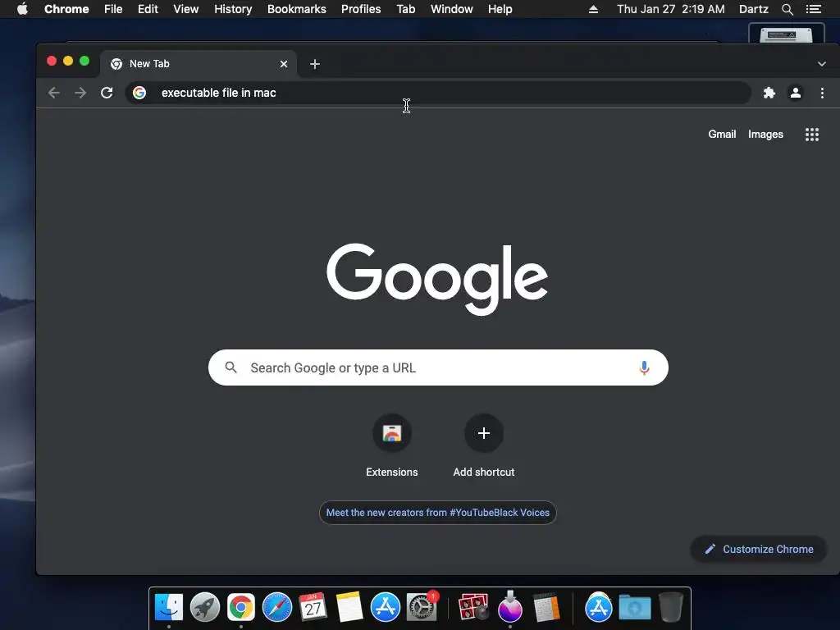Screen dimensions: 840x630
Task: Open the Google apps grid
Action: (x=811, y=135)
